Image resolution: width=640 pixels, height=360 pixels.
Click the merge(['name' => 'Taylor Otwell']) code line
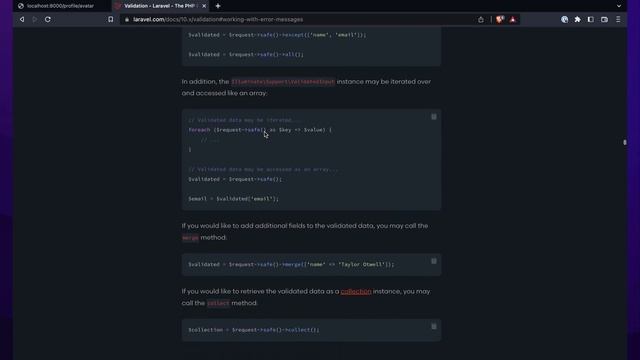coord(291,264)
